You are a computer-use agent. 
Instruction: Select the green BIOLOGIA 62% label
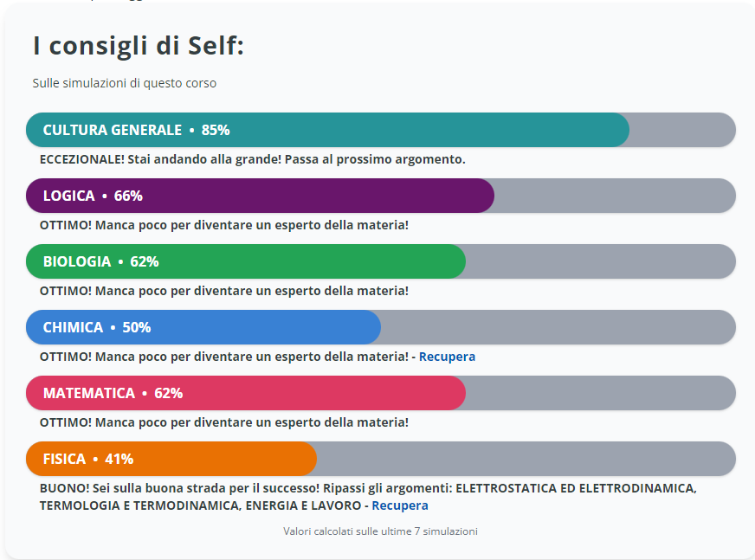[100, 261]
